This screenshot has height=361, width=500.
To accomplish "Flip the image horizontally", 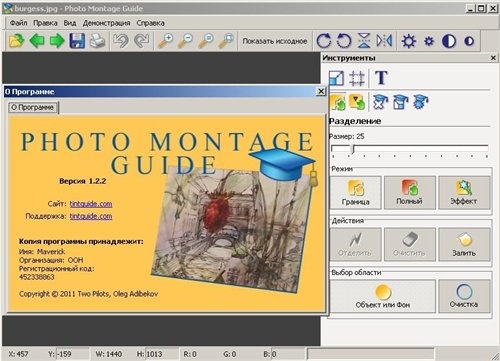I will pyautogui.click(x=384, y=41).
